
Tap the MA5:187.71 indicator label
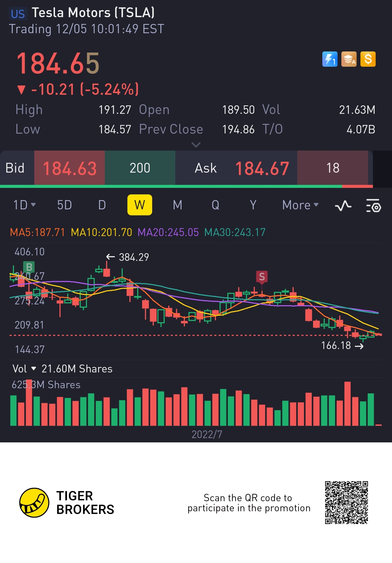click(x=38, y=232)
